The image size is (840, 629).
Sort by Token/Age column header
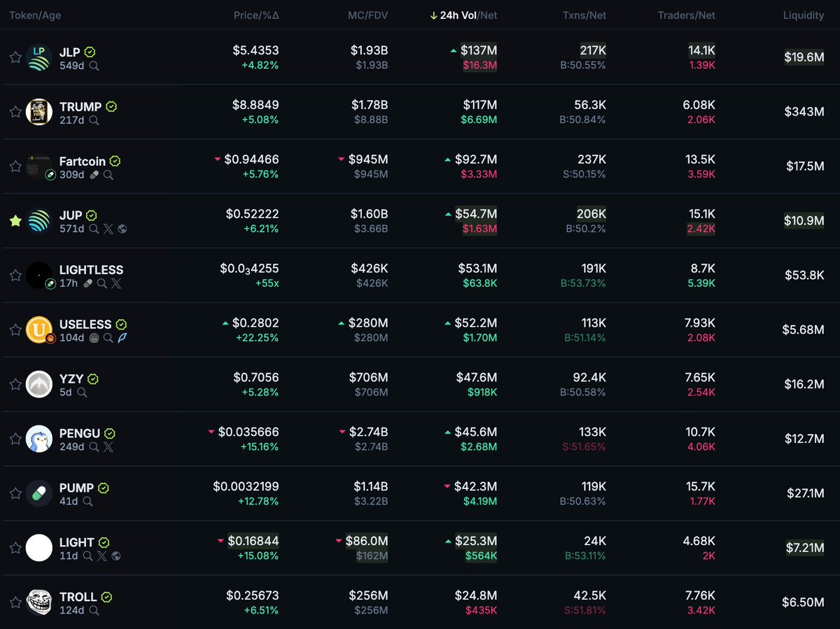click(x=34, y=15)
